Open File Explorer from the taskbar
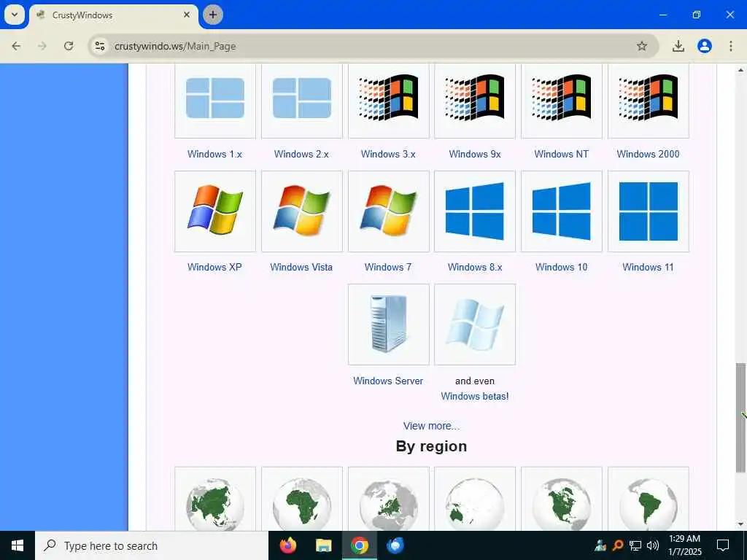The image size is (747, 560). [x=324, y=545]
